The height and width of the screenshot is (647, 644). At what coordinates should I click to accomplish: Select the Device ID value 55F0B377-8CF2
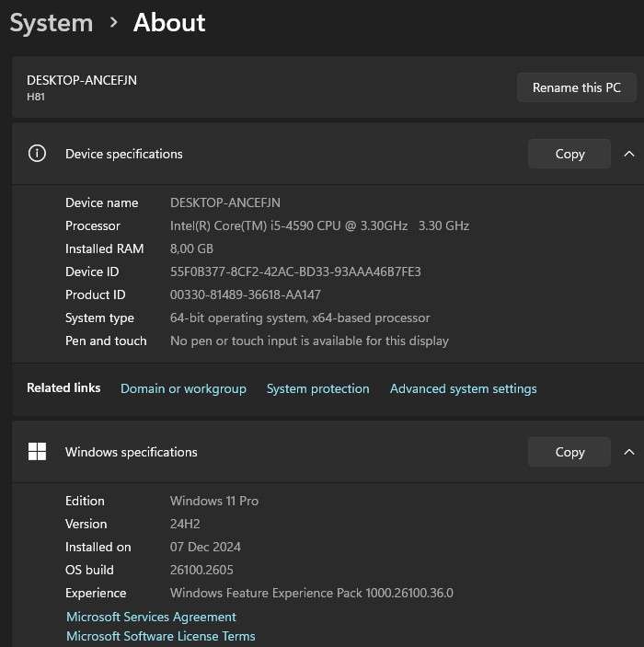point(295,272)
